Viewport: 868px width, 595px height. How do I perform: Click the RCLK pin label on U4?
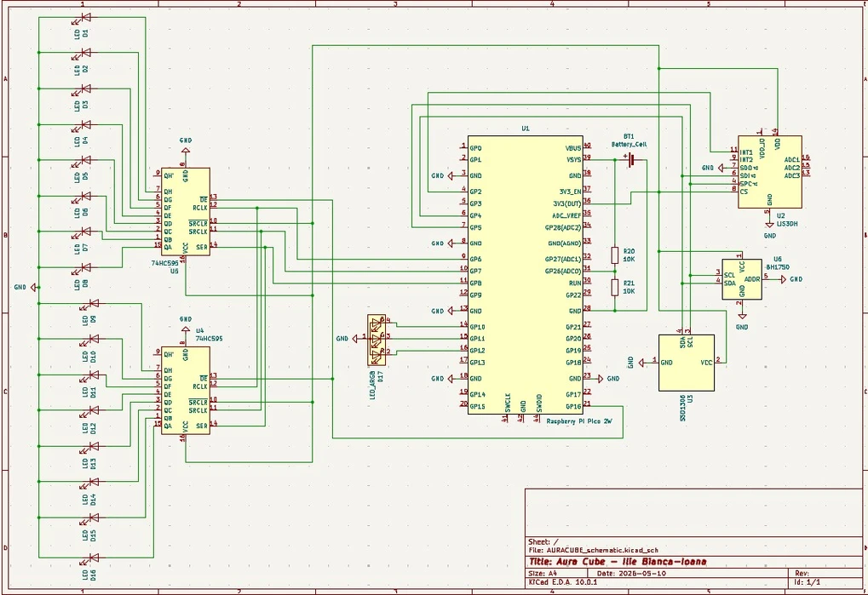tap(200, 386)
